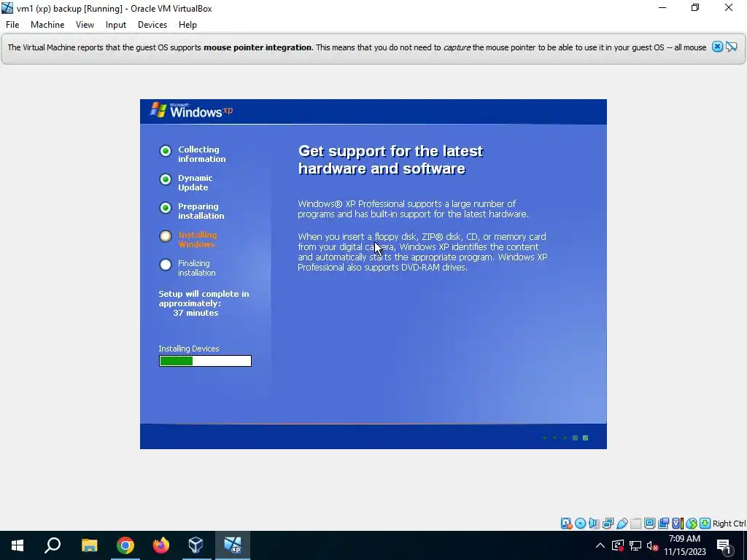Open the Help menu
The width and height of the screenshot is (747, 560).
(187, 25)
